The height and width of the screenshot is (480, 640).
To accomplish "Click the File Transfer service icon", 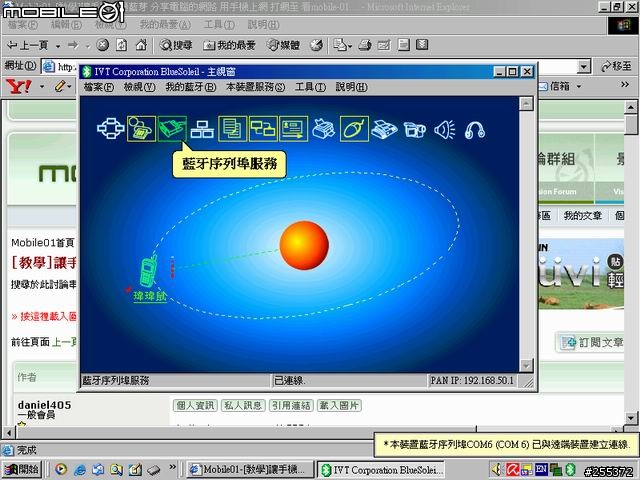I will [x=233, y=129].
